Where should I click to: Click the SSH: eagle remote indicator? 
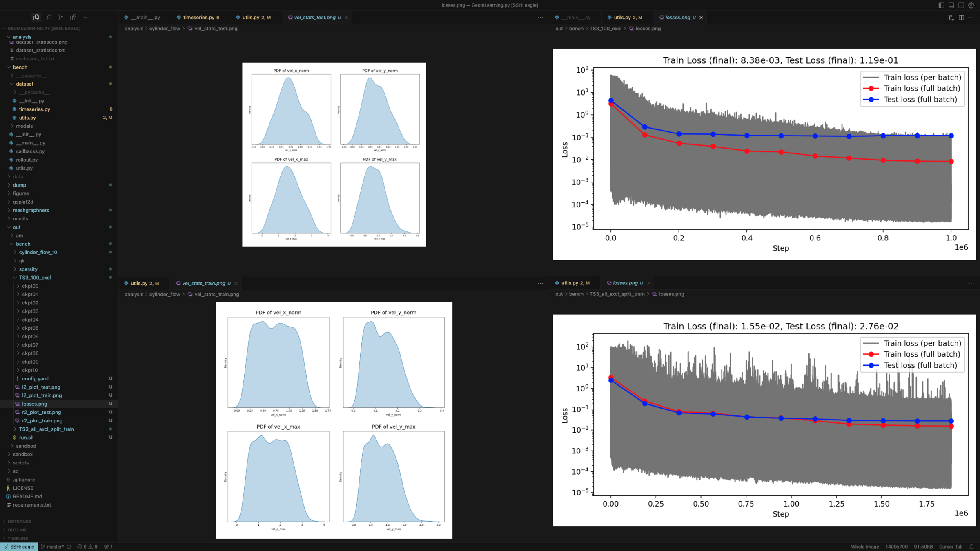click(19, 547)
